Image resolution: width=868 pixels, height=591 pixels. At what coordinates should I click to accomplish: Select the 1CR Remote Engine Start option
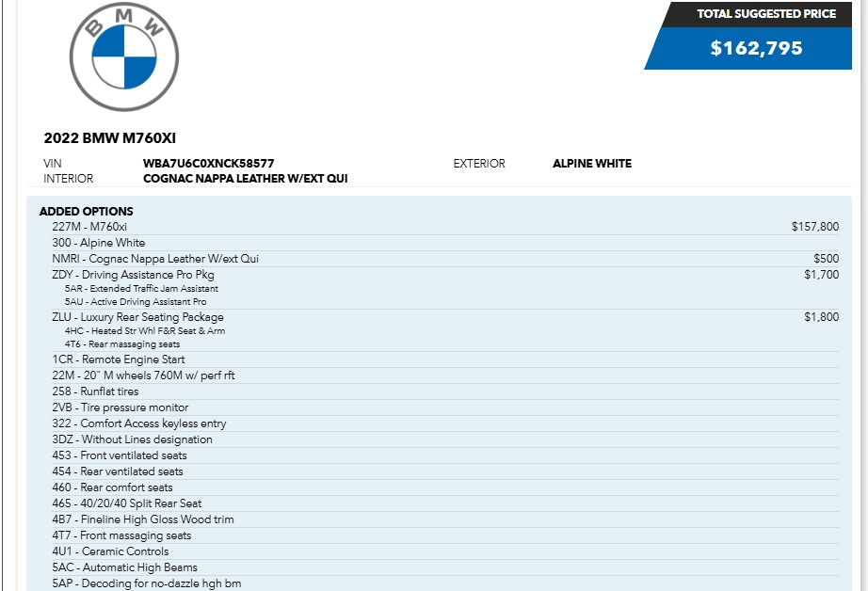pyautogui.click(x=119, y=359)
